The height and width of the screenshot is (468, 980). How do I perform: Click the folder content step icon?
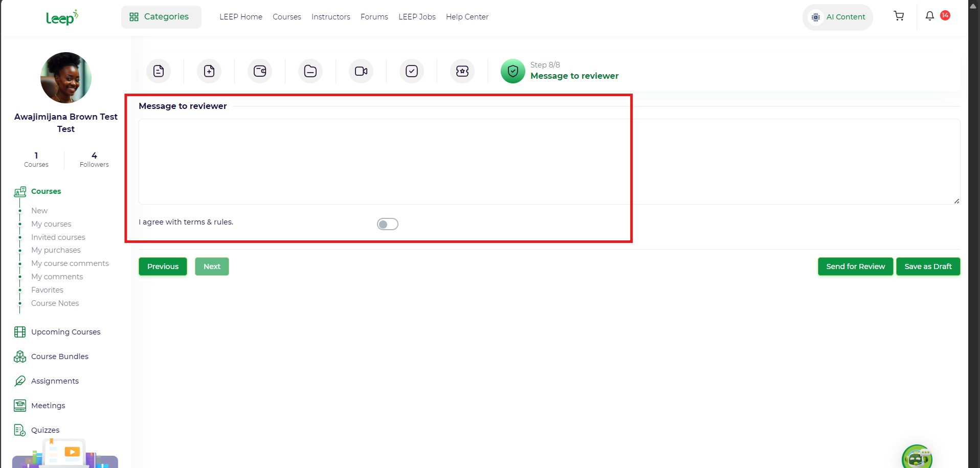coord(310,71)
